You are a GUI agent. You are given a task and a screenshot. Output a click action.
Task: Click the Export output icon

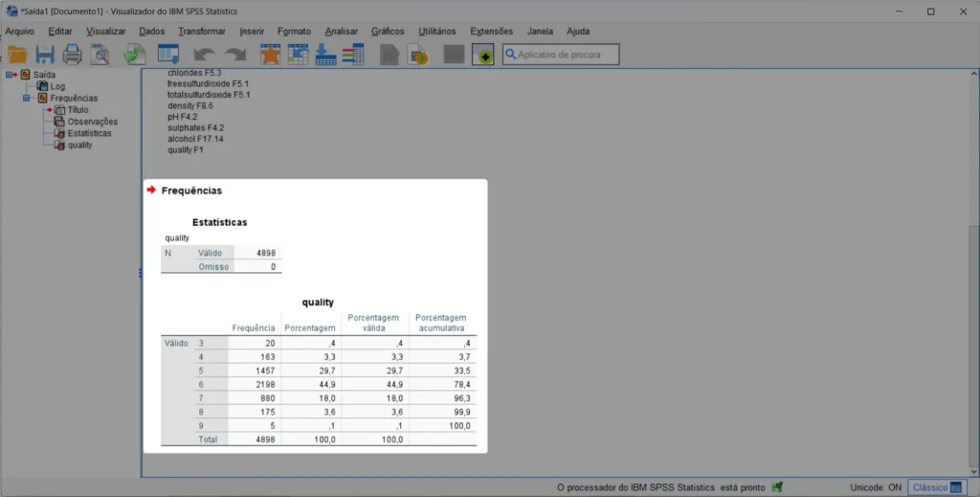pyautogui.click(x=135, y=55)
